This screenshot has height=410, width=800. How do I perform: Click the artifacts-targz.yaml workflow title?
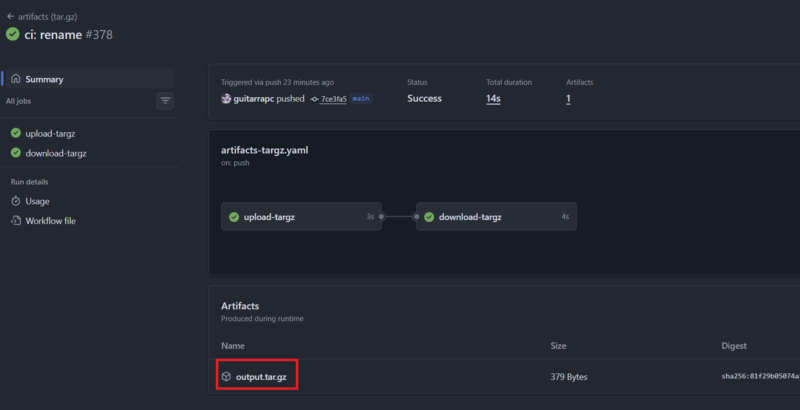click(264, 150)
